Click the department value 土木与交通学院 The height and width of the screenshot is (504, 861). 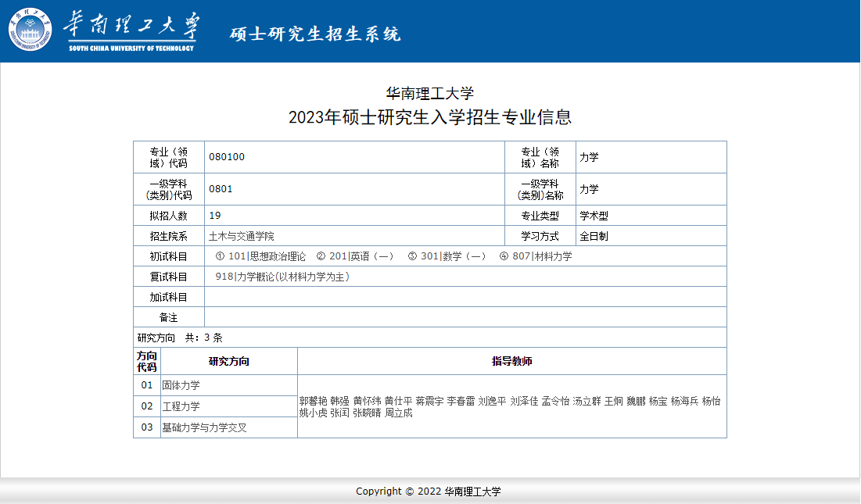coord(242,236)
